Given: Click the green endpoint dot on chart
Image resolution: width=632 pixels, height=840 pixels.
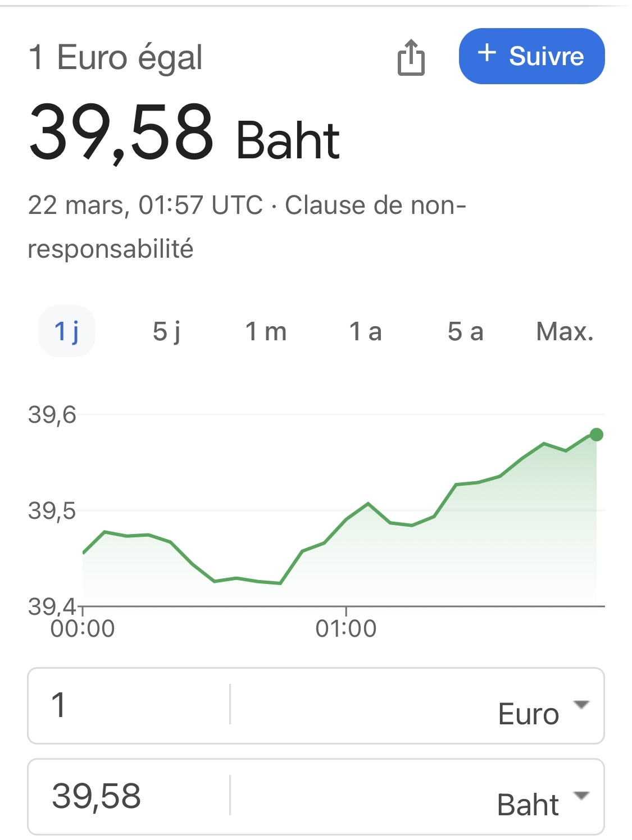Looking at the screenshot, I should (x=597, y=435).
